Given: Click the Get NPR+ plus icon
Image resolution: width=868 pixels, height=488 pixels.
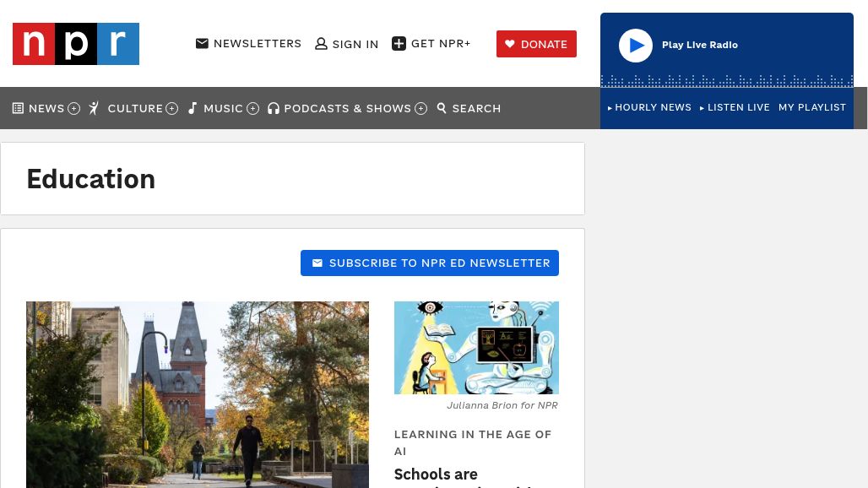Looking at the screenshot, I should [399, 43].
